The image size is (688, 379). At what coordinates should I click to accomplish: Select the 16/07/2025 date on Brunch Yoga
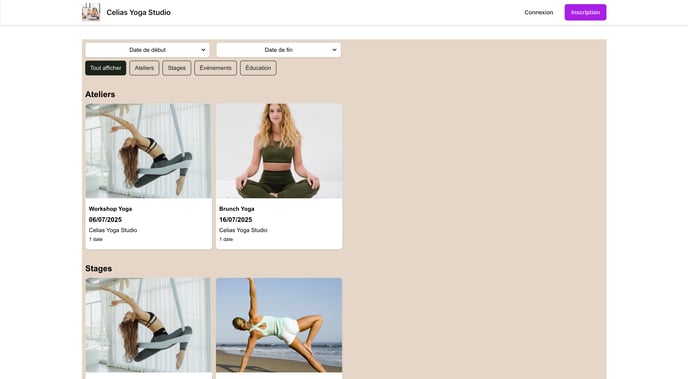click(x=236, y=219)
